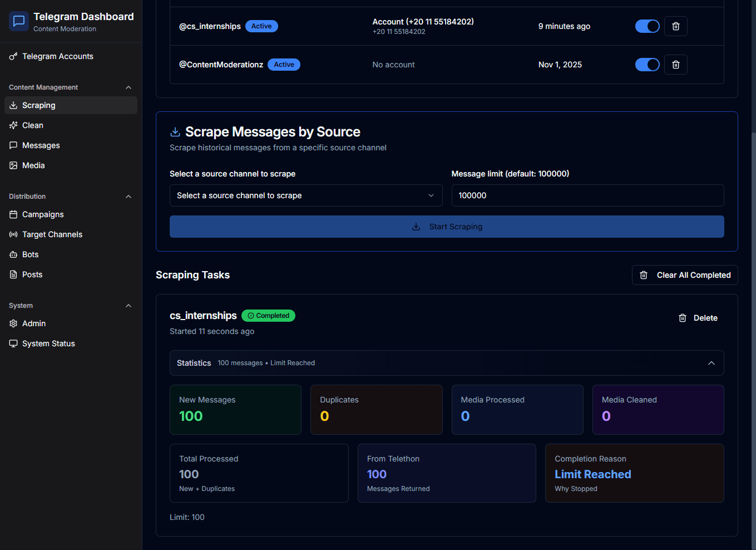Click the robot icon beside Bots
This screenshot has height=550, width=756.
[x=13, y=254]
